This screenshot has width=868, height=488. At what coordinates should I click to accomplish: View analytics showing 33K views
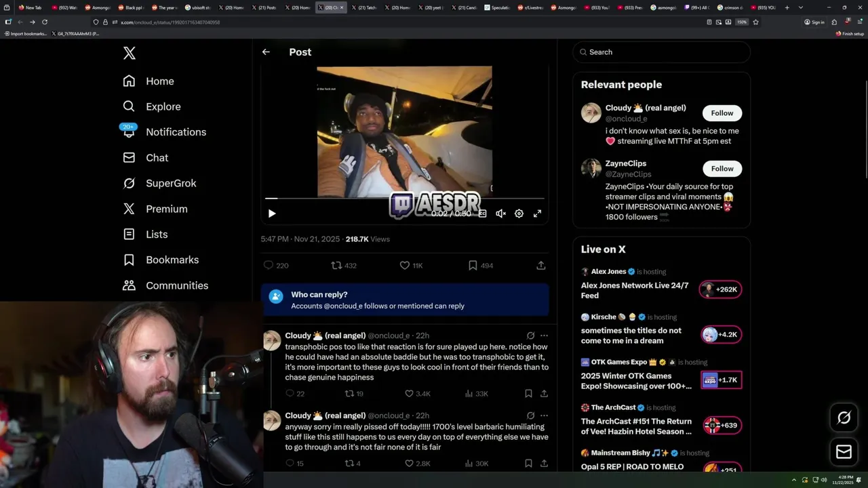point(477,394)
